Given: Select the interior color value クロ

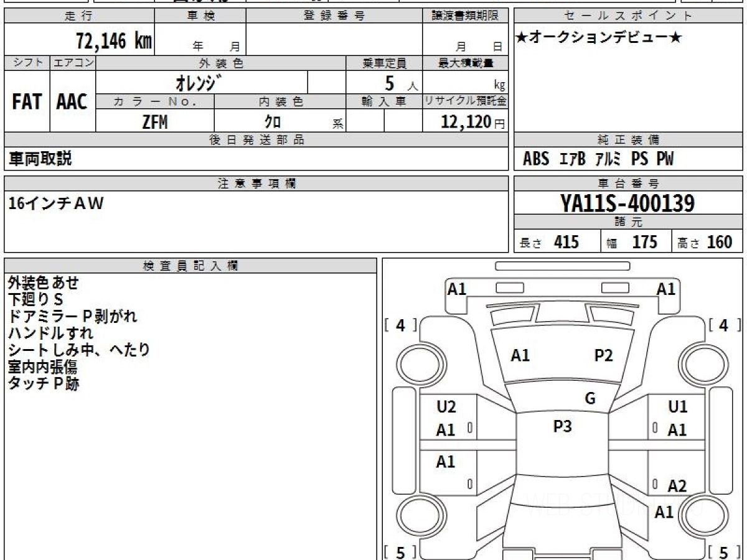Looking at the screenshot, I should click(273, 122).
